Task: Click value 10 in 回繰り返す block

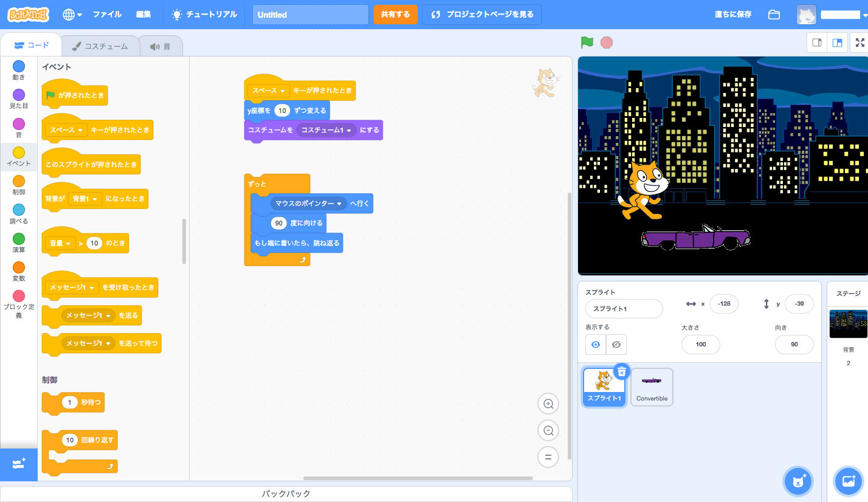Action: coord(70,439)
